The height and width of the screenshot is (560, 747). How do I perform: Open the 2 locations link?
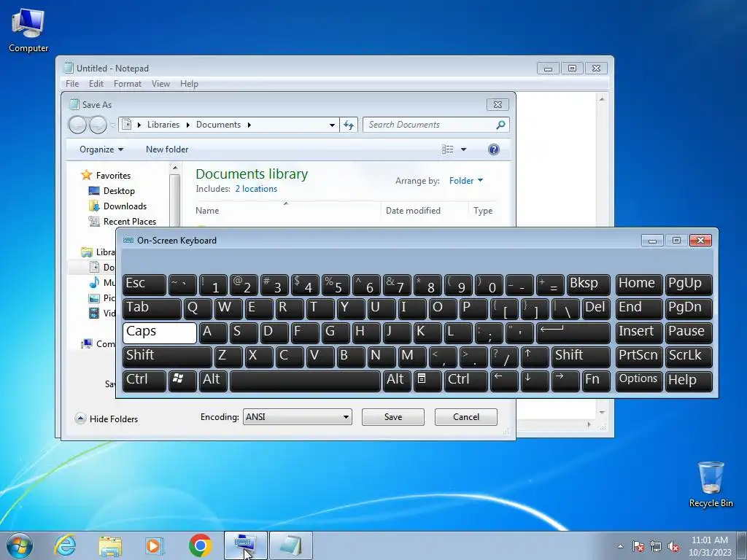256,189
